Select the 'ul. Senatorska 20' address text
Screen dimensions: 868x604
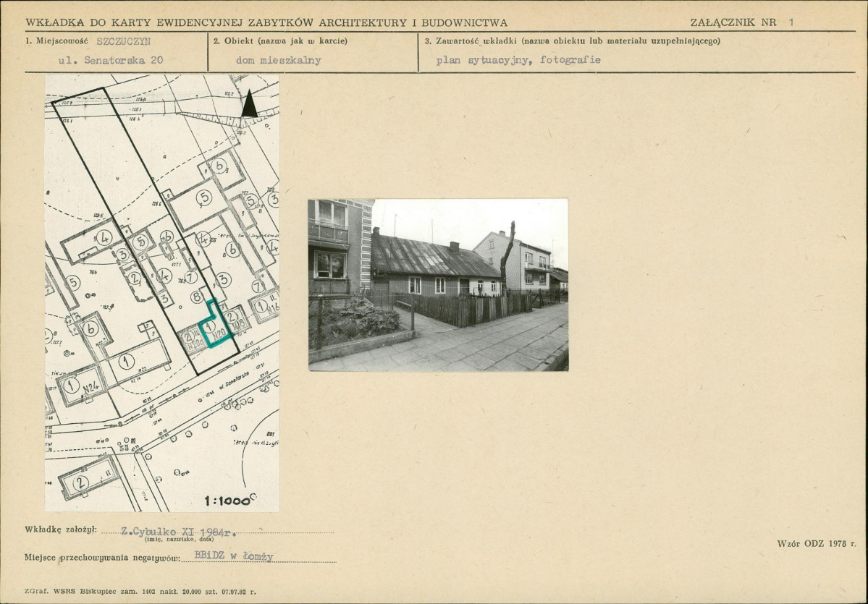pos(110,61)
